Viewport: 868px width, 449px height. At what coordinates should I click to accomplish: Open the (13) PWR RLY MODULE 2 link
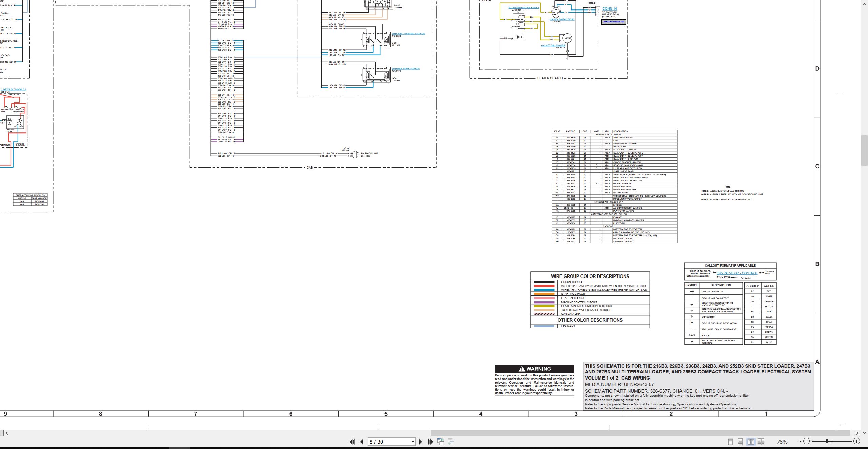14,89
